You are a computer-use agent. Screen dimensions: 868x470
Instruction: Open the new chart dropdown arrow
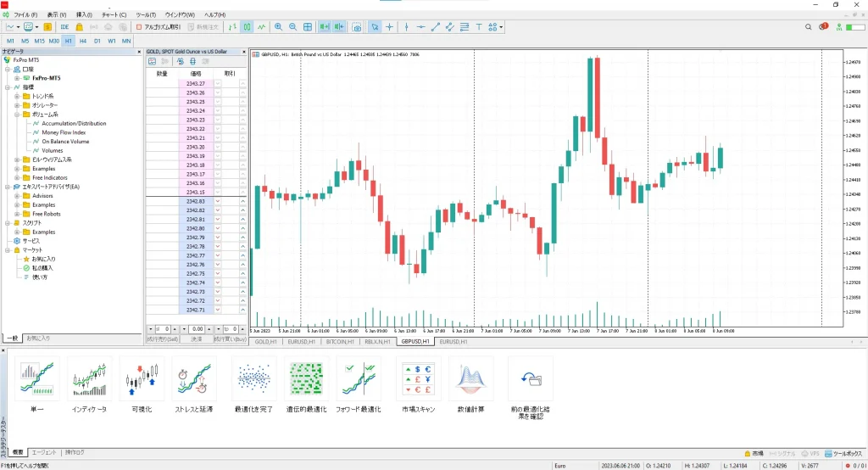pyautogui.click(x=18, y=26)
